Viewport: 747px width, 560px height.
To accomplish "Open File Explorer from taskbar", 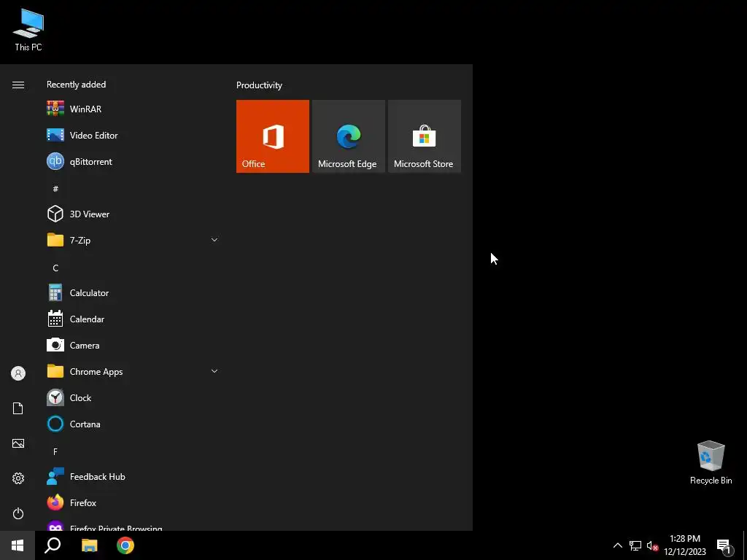I will click(89, 545).
